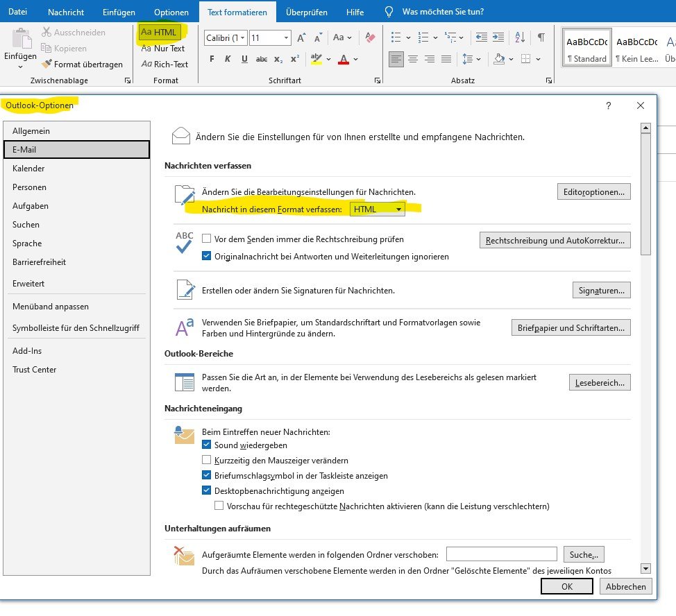Click the Italic (K) formatting icon
This screenshot has width=676, height=616.
[x=228, y=59]
